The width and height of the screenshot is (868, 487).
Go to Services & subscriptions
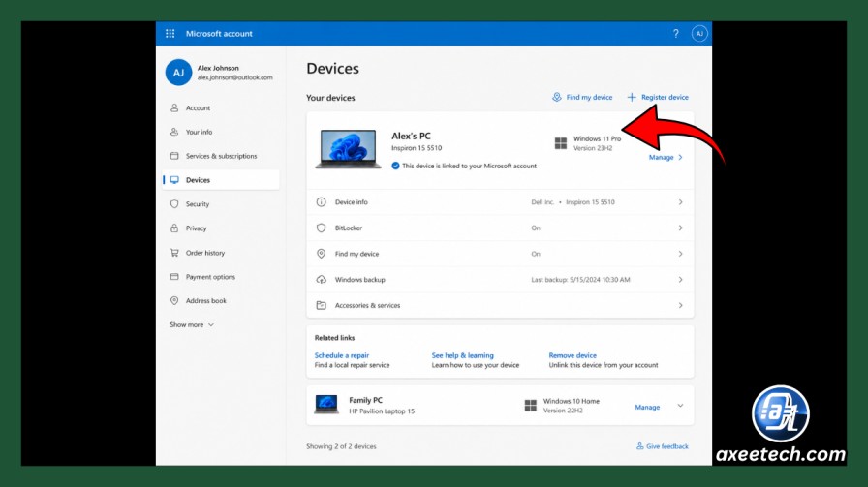point(222,156)
